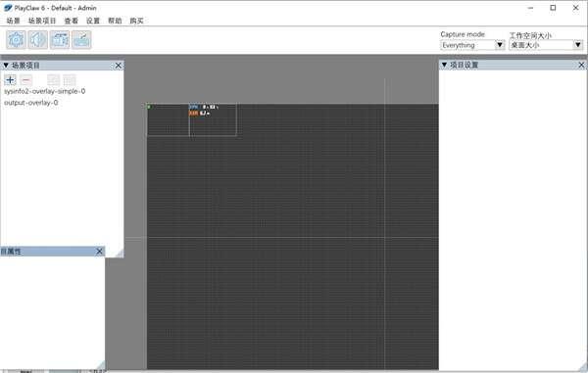Click the fourth toolbar recording icon
Viewport: 588px width, 373px height.
click(x=81, y=39)
